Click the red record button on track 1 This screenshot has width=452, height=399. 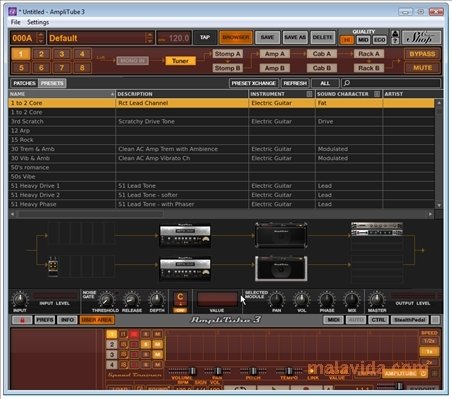(134, 334)
